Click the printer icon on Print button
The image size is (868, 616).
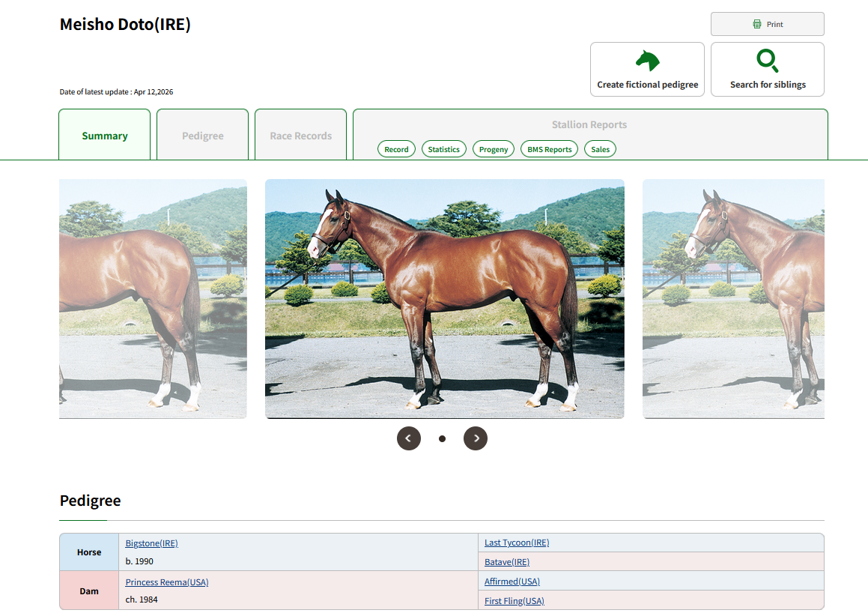[x=756, y=24]
